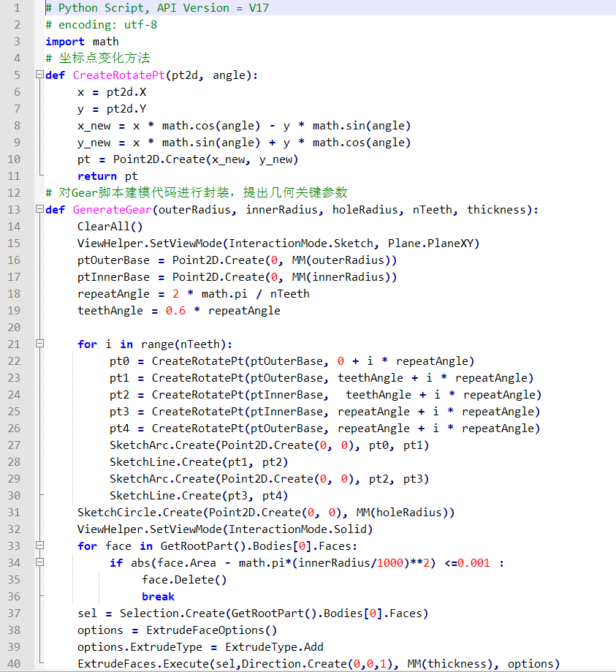Click the 'CreateRotatePt' function name in its def line

[x=118, y=75]
